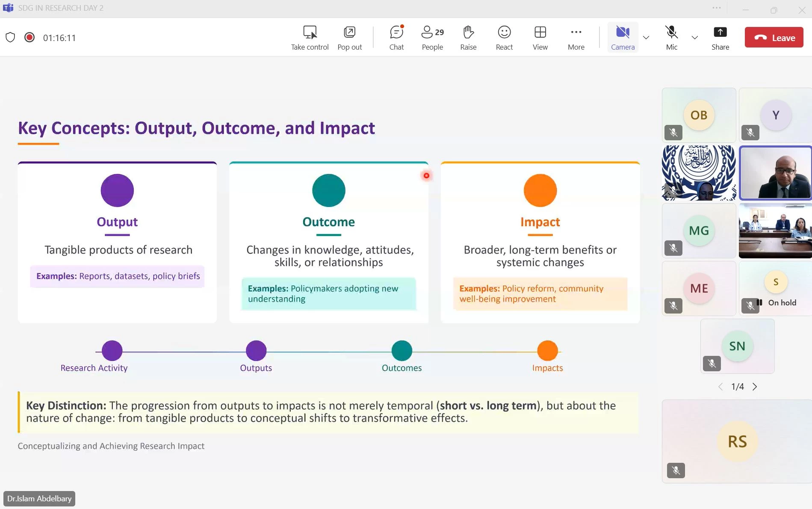812x509 pixels.
Task: Open the View layout menu
Action: pos(540,38)
